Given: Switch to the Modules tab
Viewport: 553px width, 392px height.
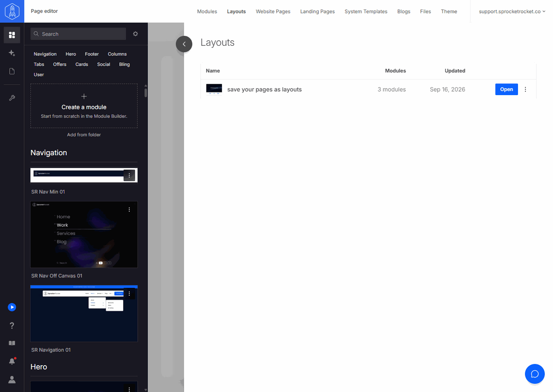Looking at the screenshot, I should coord(207,12).
